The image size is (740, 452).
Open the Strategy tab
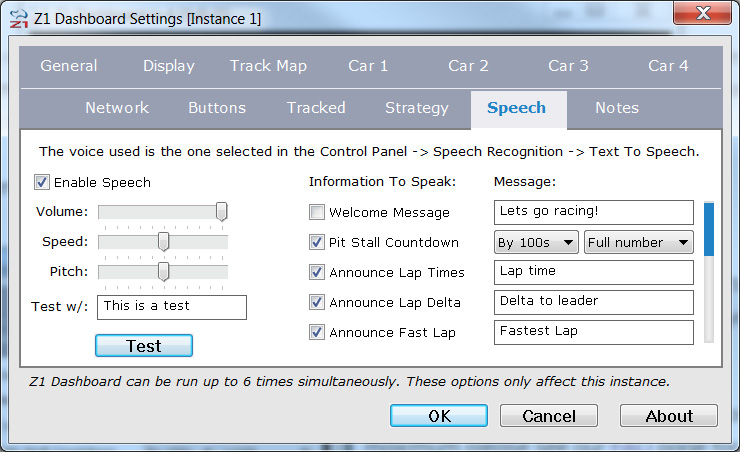click(x=417, y=109)
